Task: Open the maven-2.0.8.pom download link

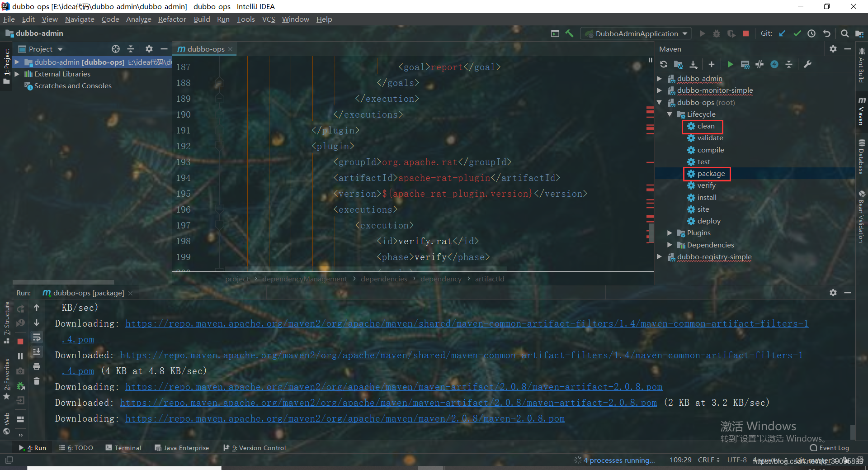Action: point(345,418)
